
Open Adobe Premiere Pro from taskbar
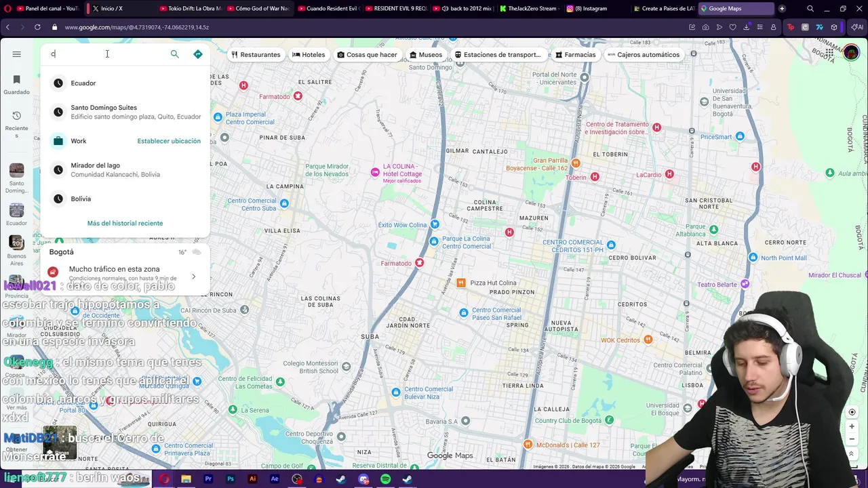(x=208, y=479)
